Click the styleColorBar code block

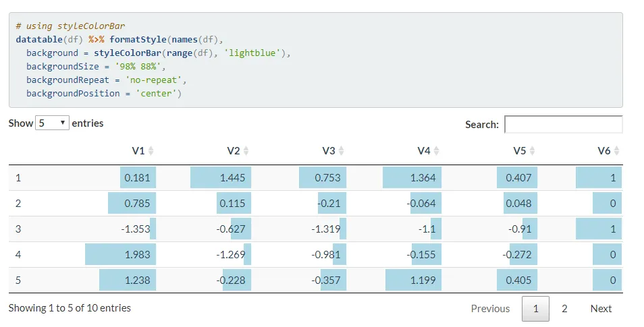[315, 60]
